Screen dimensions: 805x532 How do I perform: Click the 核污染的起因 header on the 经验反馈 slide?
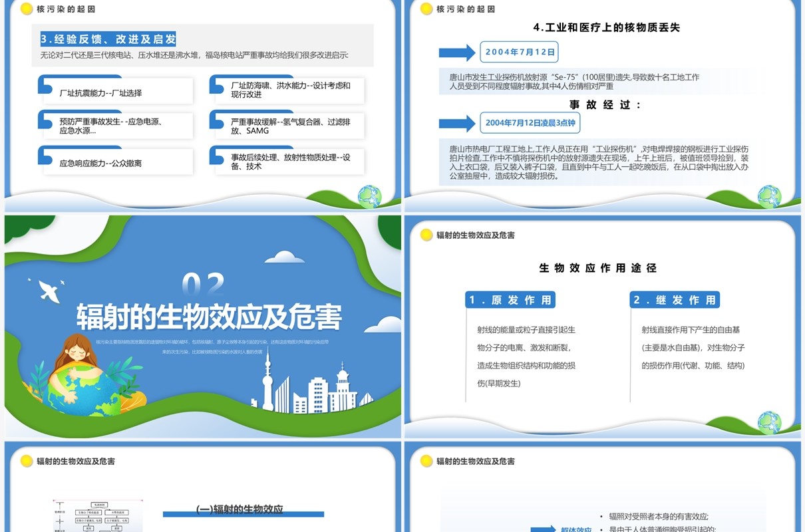[x=65, y=9]
